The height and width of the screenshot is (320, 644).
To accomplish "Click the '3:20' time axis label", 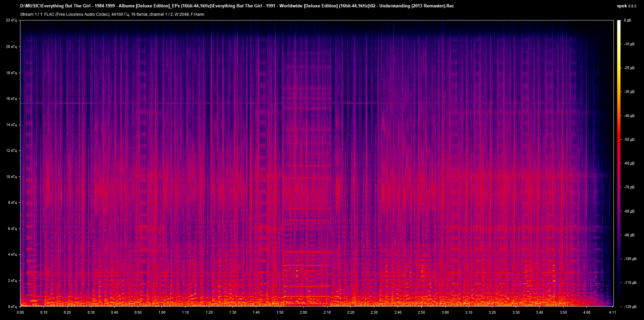I will coord(492,312).
